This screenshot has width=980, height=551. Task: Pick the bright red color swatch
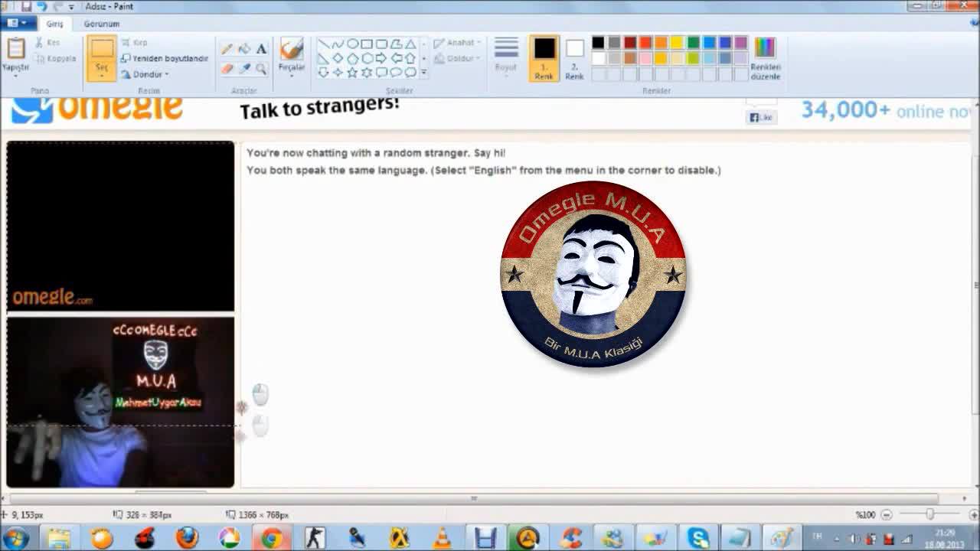click(x=645, y=43)
